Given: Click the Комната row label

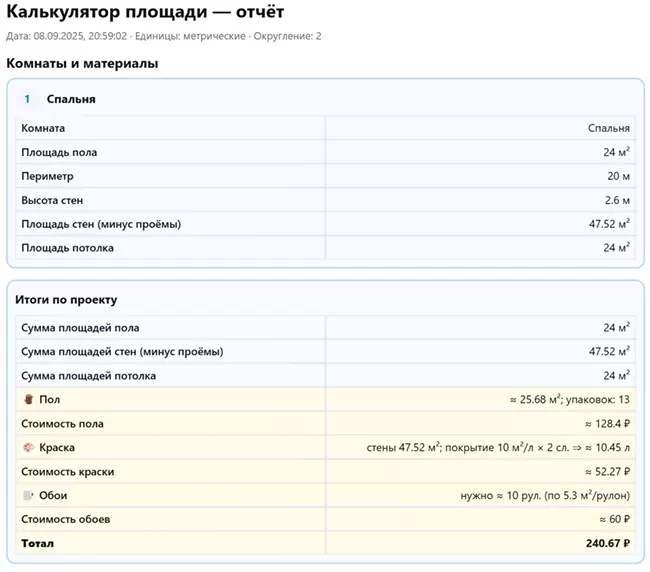Looking at the screenshot, I should coord(43,128).
